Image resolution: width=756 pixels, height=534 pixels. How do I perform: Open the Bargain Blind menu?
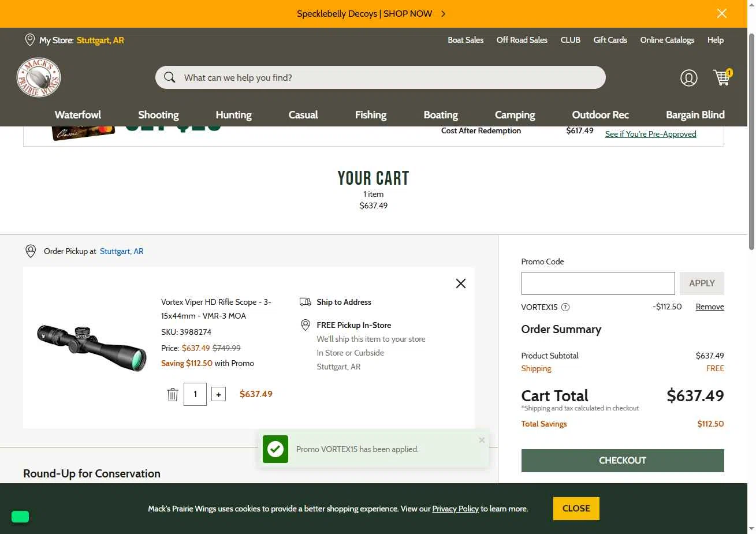[x=695, y=114]
